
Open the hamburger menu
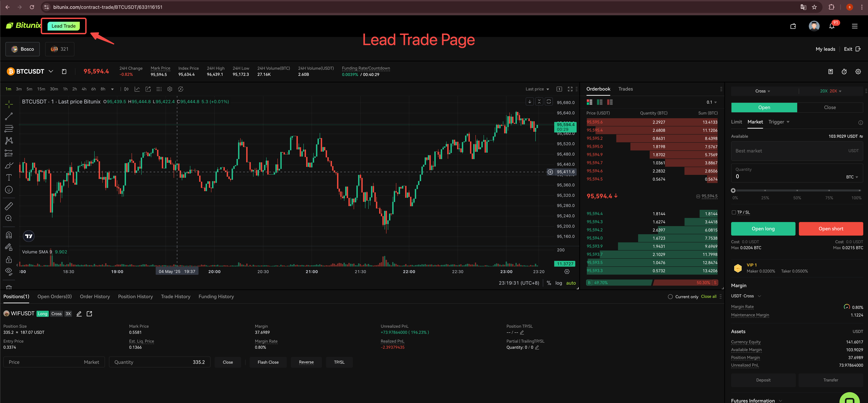coord(855,26)
